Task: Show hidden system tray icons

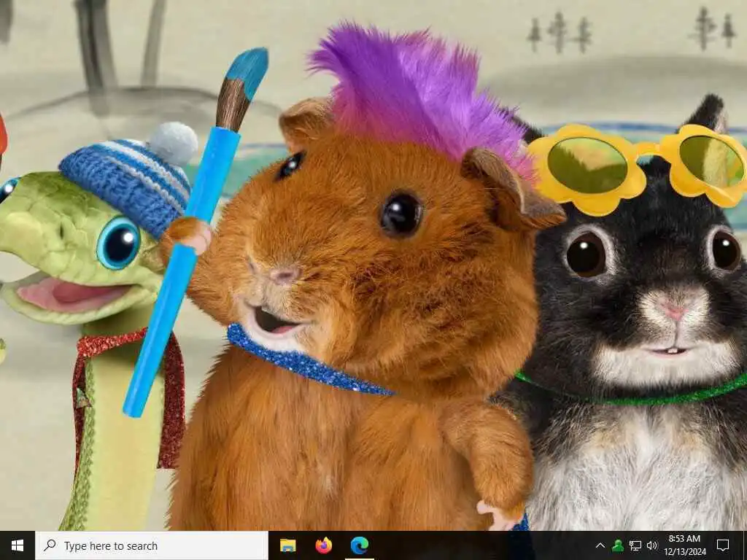Action: point(600,545)
